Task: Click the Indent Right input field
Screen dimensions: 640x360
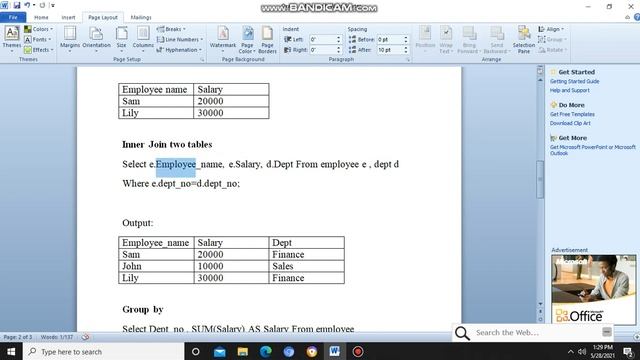Action: click(322, 50)
